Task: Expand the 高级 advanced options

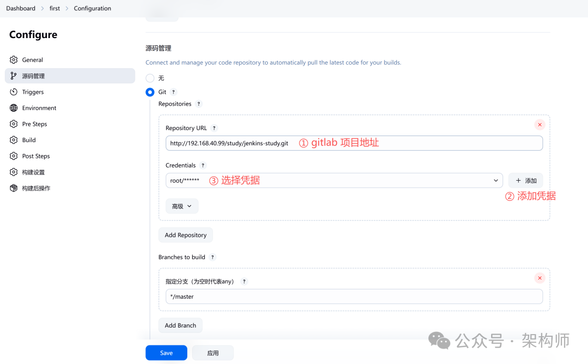Action: click(x=182, y=206)
